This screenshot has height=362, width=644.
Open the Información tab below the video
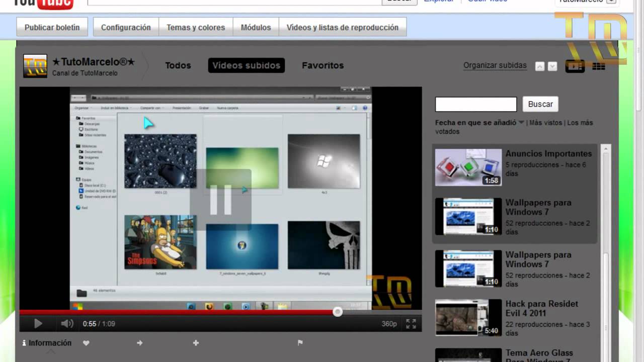point(47,343)
